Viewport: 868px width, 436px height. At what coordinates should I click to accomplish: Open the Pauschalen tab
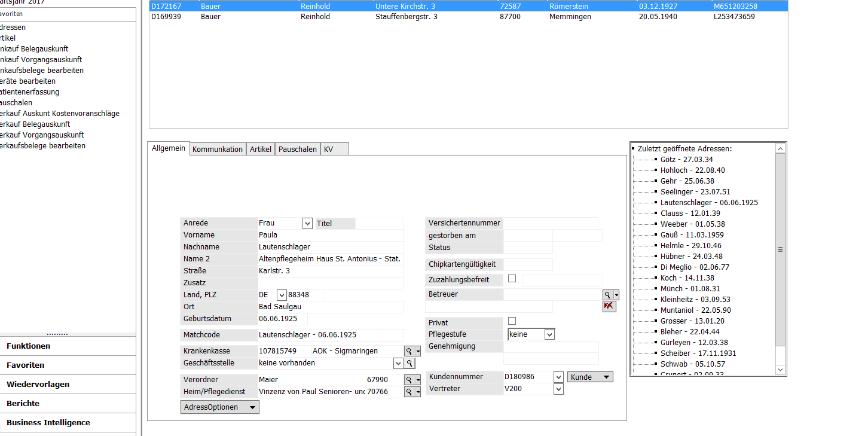click(x=298, y=150)
